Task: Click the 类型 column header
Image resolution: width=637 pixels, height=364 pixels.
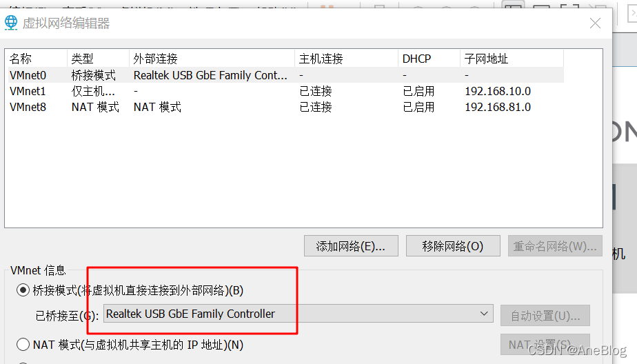Action: [x=99, y=59]
